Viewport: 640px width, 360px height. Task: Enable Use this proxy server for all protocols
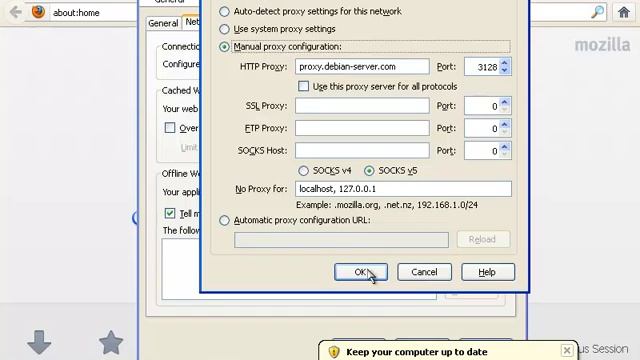tap(303, 86)
